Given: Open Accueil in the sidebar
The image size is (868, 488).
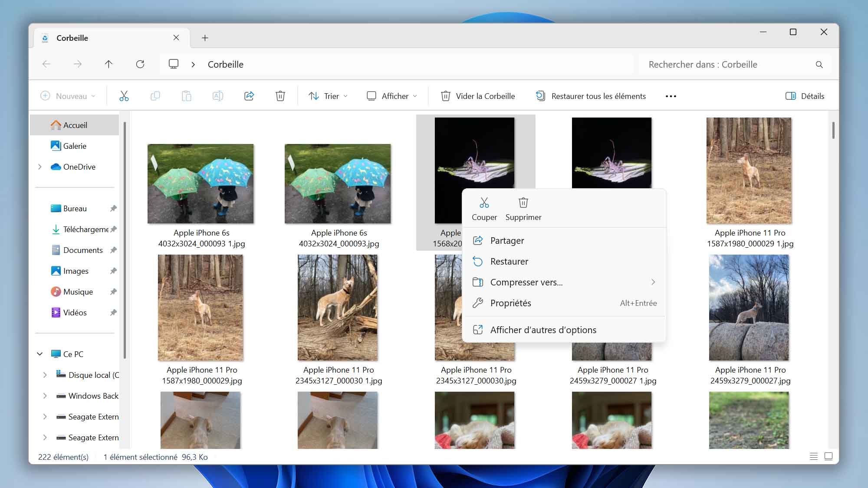Looking at the screenshot, I should pos(75,125).
